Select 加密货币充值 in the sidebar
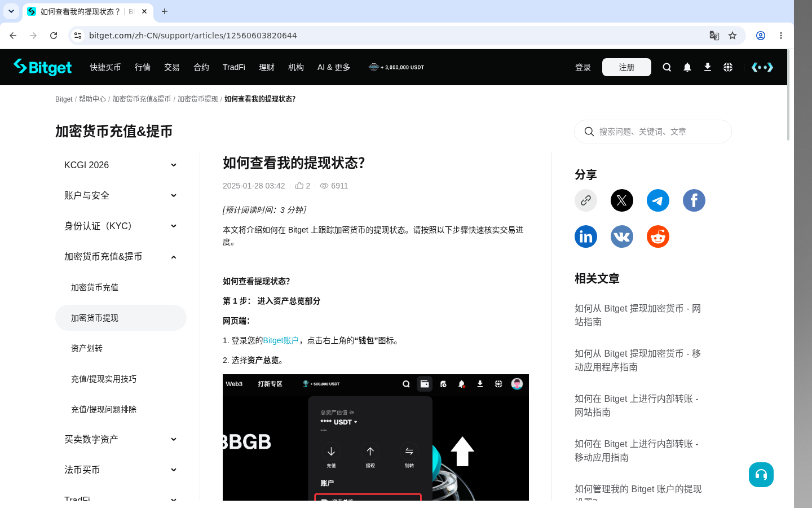 pos(121,287)
